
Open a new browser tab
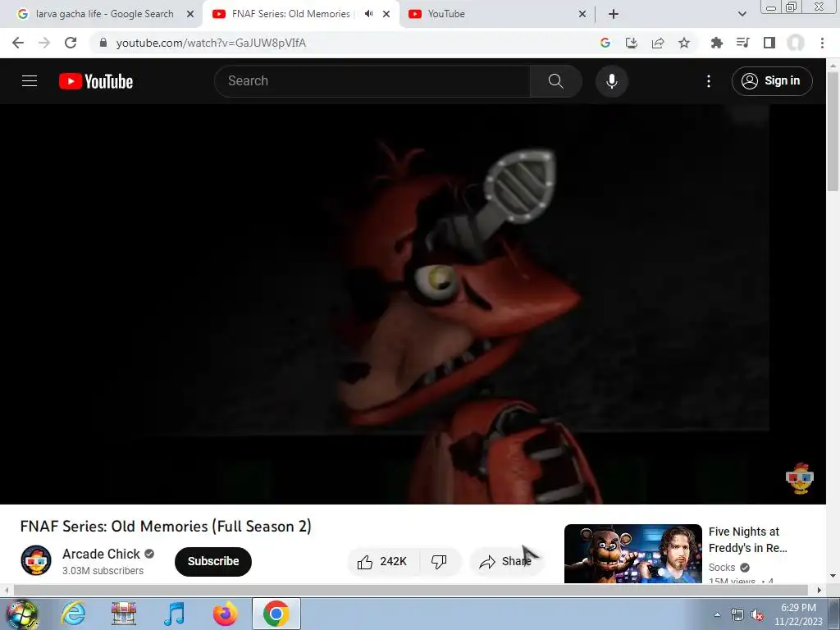pyautogui.click(x=614, y=14)
